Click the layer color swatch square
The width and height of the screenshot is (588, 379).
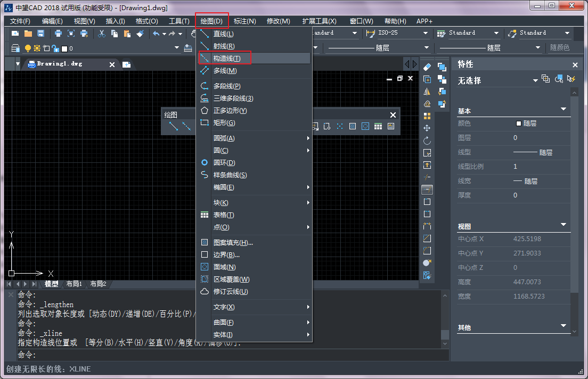pos(64,48)
